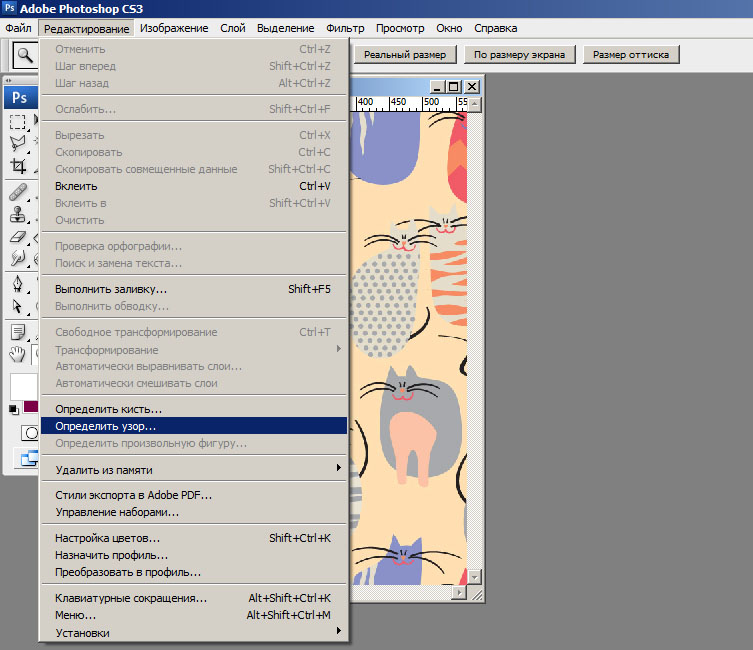Click the Zoom tool magnifier icon
Viewport: 753px width, 650px height.
(x=24, y=55)
